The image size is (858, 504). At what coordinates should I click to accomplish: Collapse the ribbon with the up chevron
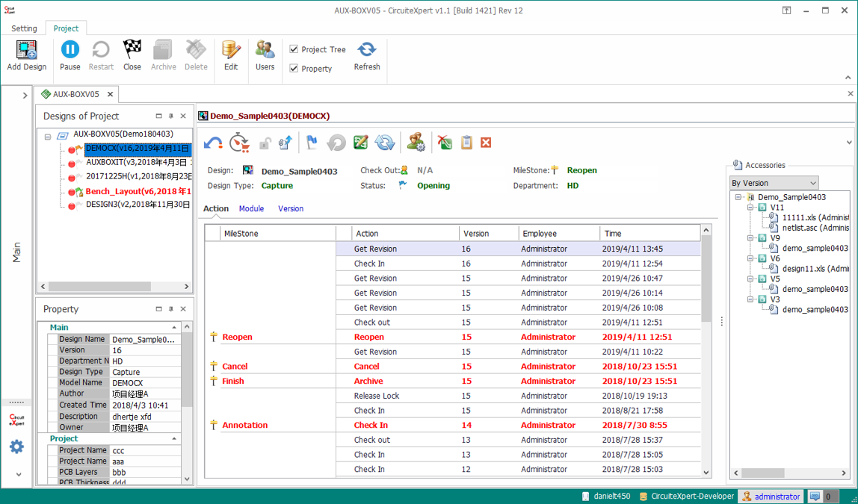(848, 78)
